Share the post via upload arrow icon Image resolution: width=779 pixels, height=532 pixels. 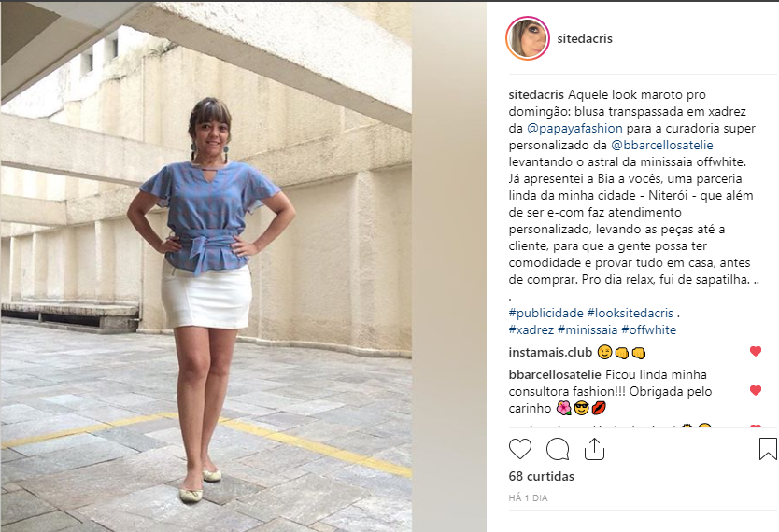pyautogui.click(x=594, y=449)
